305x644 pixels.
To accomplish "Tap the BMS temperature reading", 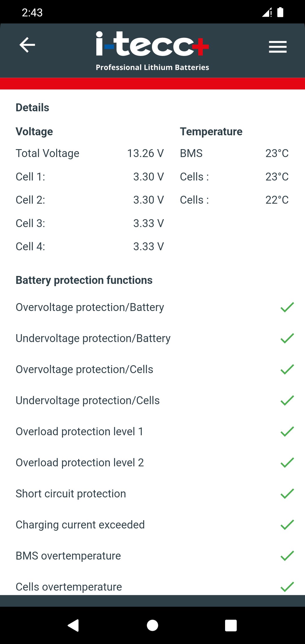I will pos(277,153).
